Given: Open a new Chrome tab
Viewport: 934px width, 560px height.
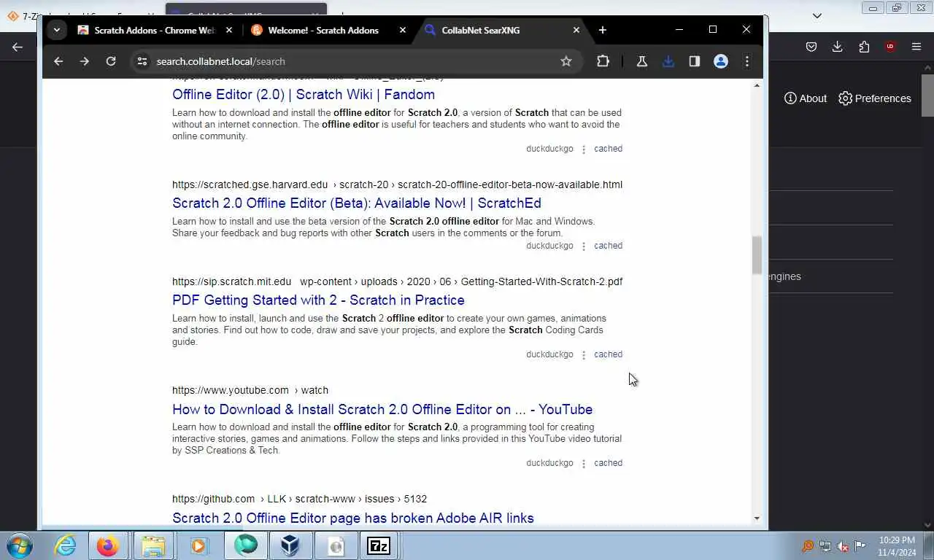Looking at the screenshot, I should [602, 30].
